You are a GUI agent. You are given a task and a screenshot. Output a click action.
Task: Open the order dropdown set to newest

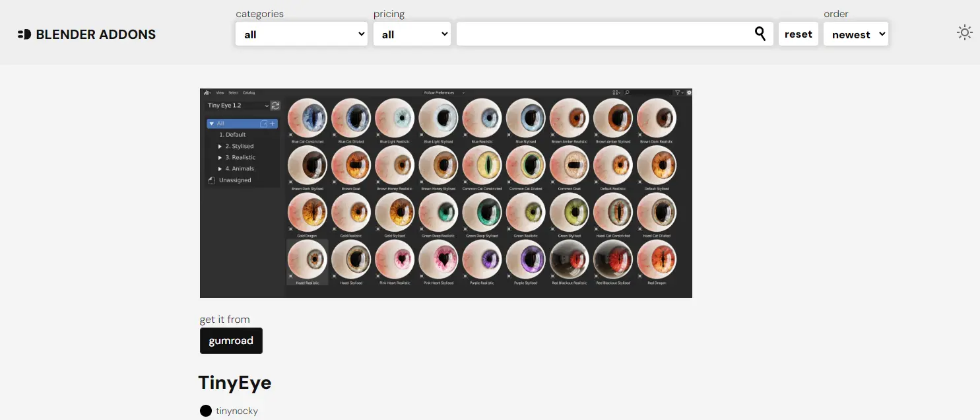point(856,34)
